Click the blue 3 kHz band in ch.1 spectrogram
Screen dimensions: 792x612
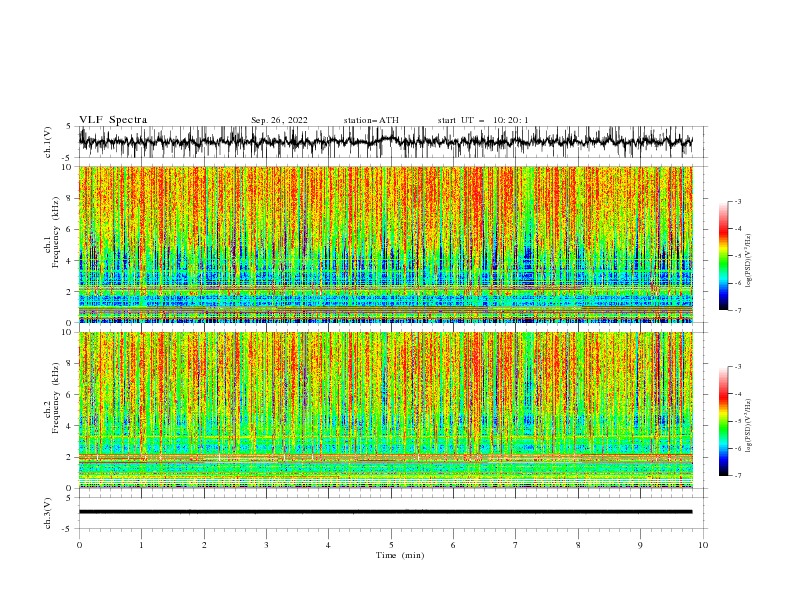(386, 277)
